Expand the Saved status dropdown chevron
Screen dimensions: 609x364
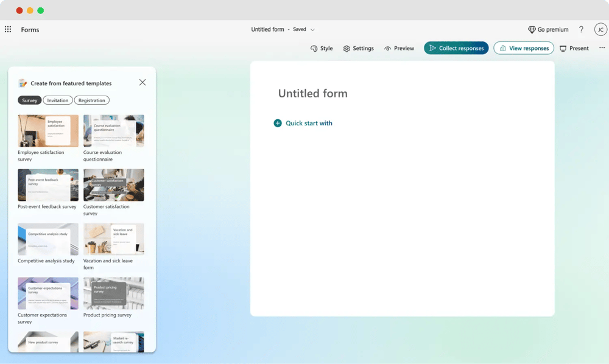tap(313, 30)
